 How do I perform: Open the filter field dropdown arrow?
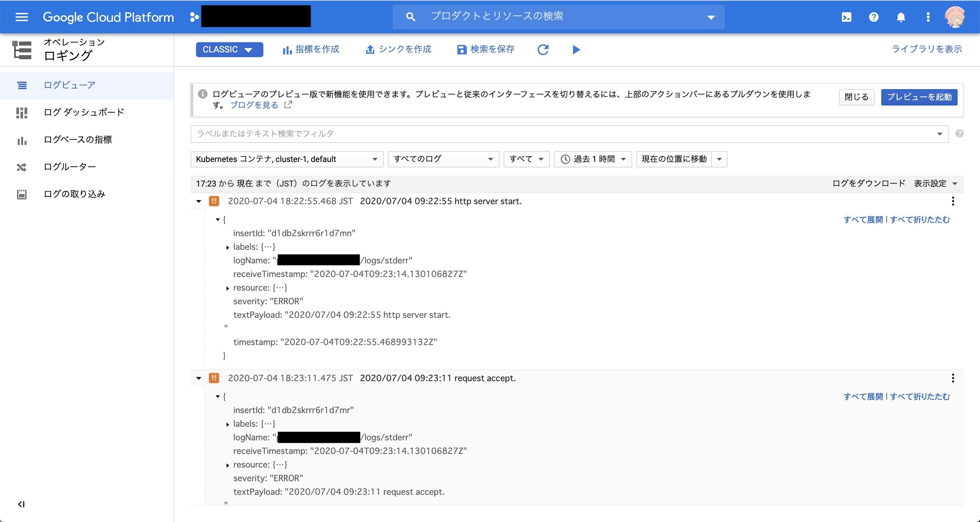pyautogui.click(x=939, y=134)
